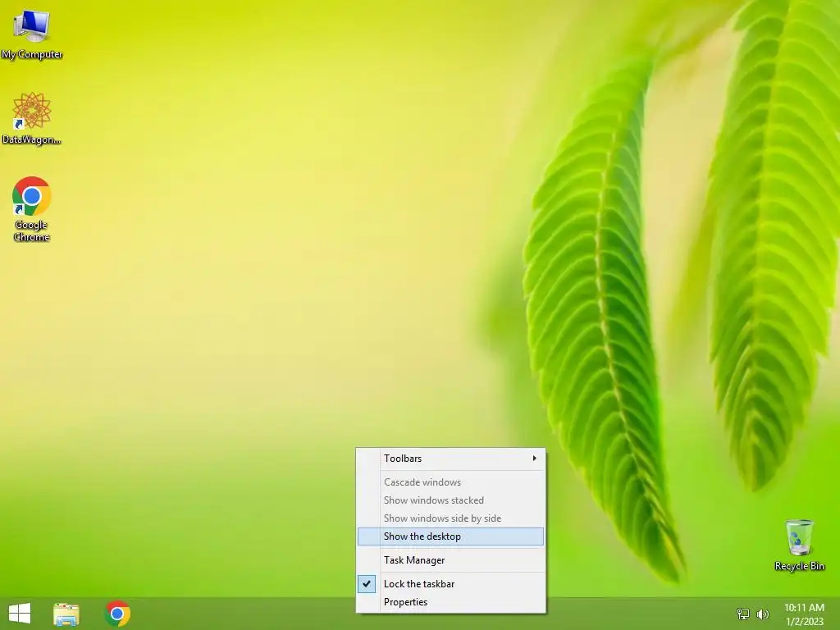The image size is (840, 630).
Task: Open the taskbar clock showing 10:11 AM
Action: [x=804, y=614]
